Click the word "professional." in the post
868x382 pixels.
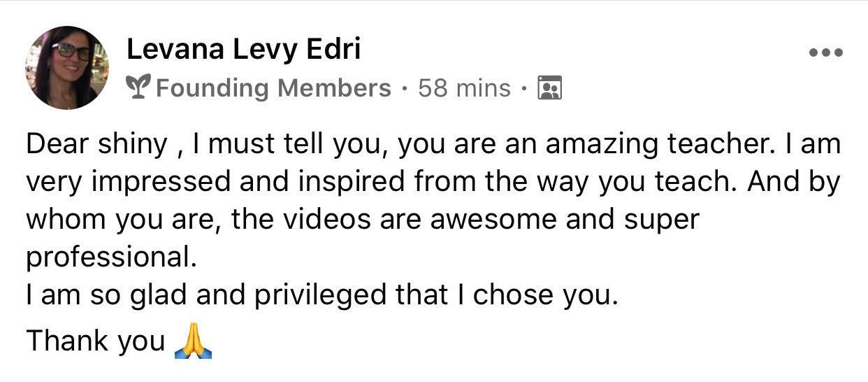pyautogui.click(x=111, y=258)
